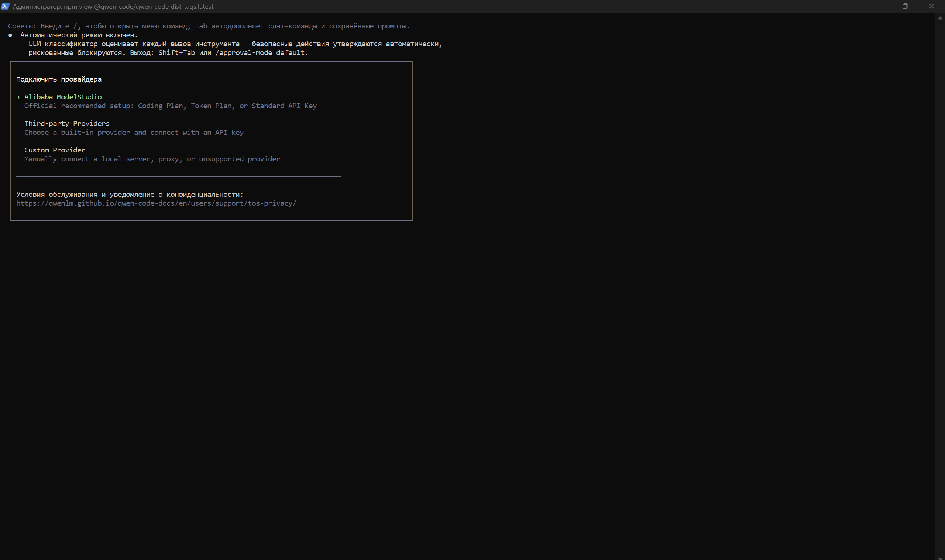945x560 pixels.
Task: Choose the Third-party Providers option
Action: (x=67, y=123)
